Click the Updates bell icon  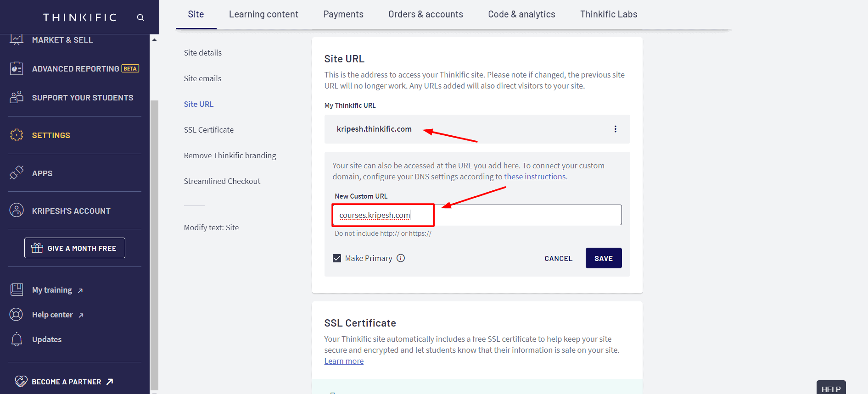[x=17, y=339]
